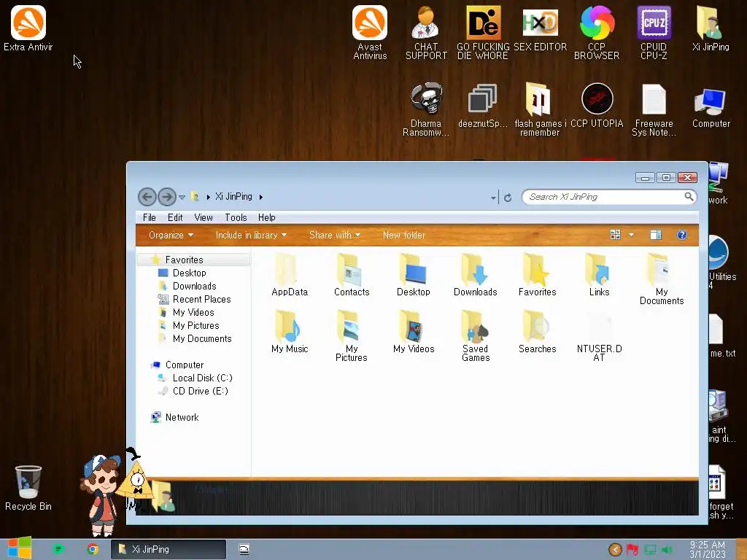Open the Searches folder
This screenshot has width=747, height=560.
537,332
